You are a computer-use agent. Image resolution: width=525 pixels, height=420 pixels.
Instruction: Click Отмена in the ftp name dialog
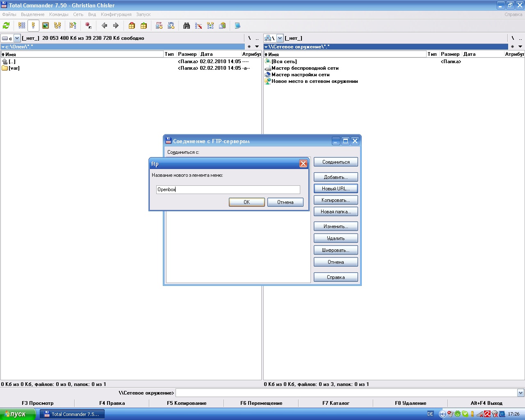point(285,202)
